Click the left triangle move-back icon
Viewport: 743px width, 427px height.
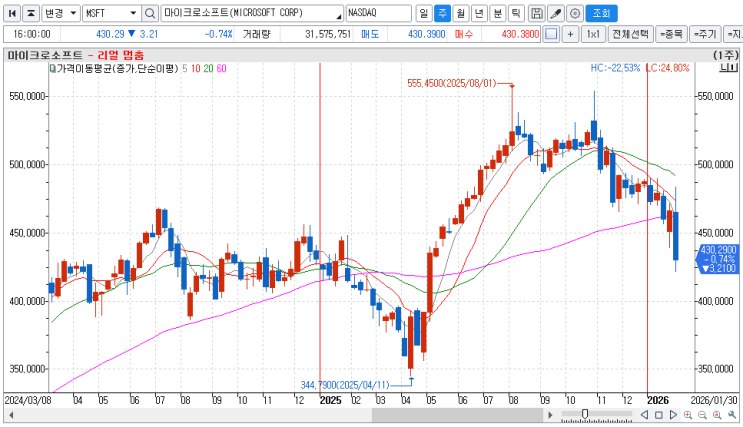click(x=644, y=415)
